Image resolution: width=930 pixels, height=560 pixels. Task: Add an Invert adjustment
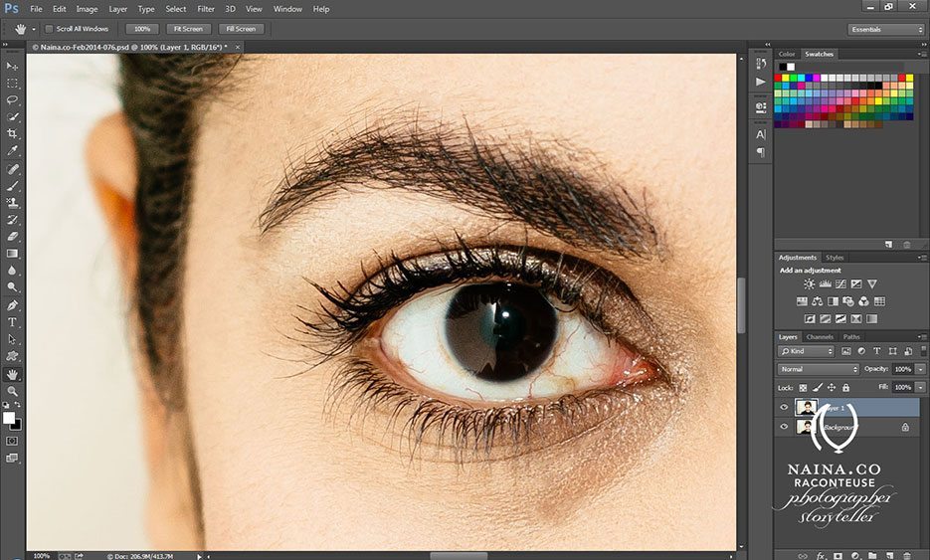[810, 318]
